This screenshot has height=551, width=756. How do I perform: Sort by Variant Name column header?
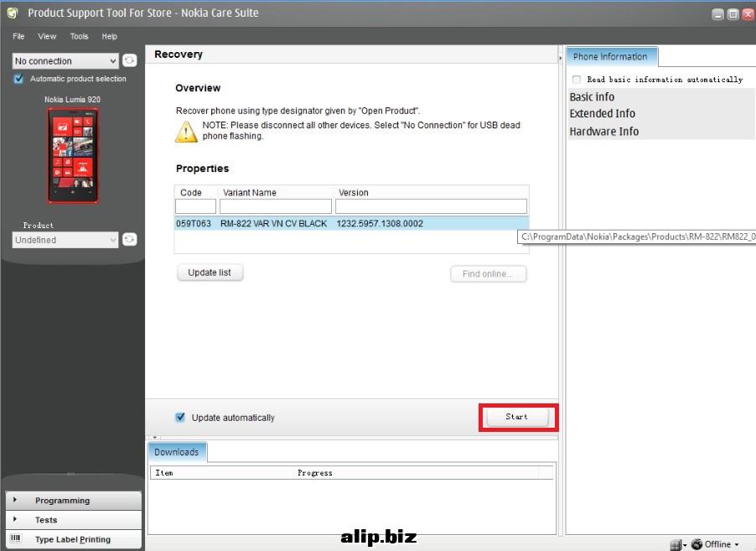click(250, 193)
